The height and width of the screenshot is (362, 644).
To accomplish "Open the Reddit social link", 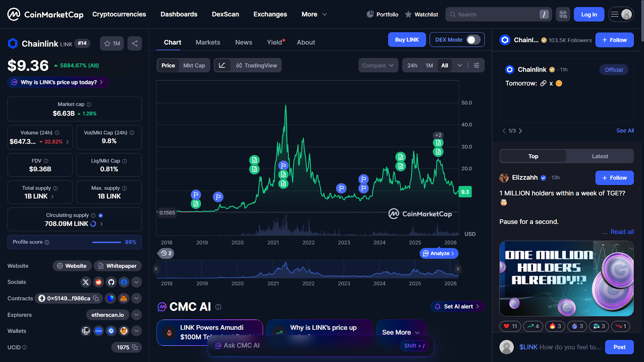I will click(99, 282).
